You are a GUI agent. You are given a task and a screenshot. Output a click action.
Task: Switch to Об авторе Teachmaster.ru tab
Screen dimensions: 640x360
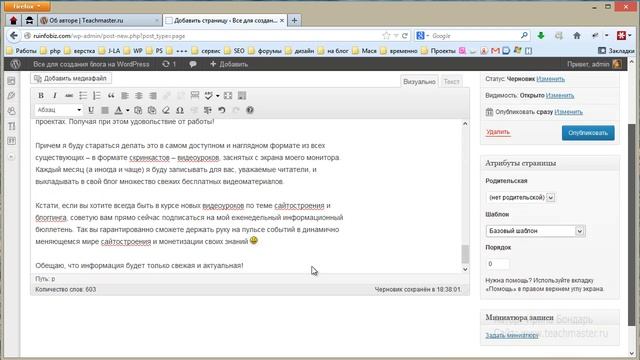click(x=99, y=20)
